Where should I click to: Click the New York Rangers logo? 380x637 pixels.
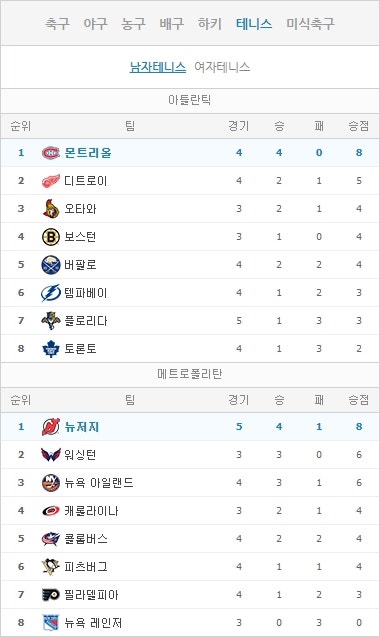click(51, 623)
